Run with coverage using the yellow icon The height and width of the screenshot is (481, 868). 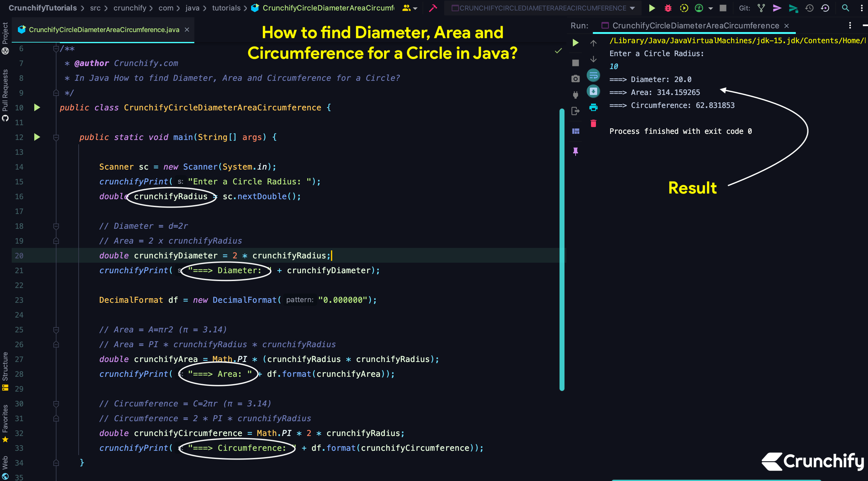[x=684, y=8]
